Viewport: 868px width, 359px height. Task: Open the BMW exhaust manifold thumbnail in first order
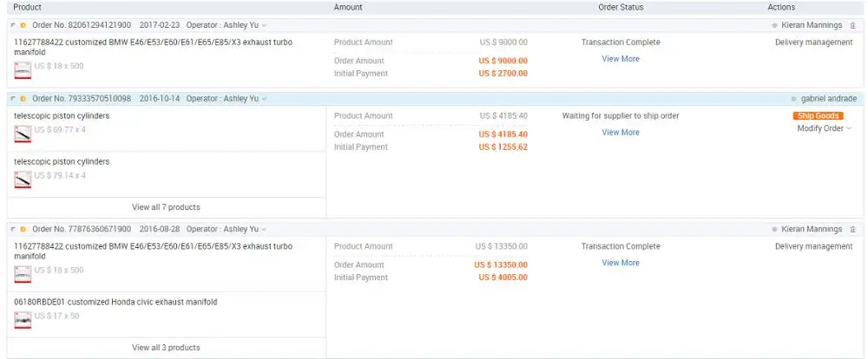pyautogui.click(x=23, y=69)
